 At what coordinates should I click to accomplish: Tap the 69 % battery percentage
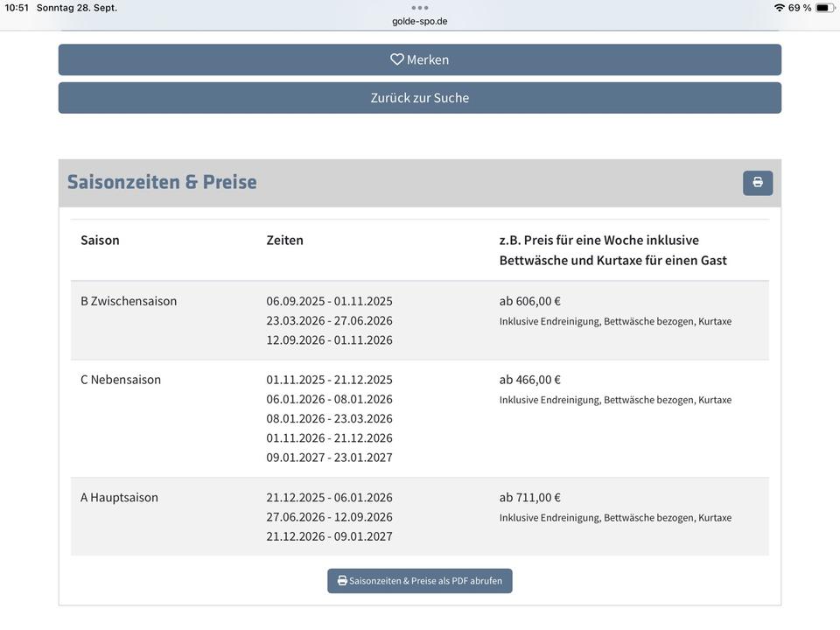tap(800, 8)
